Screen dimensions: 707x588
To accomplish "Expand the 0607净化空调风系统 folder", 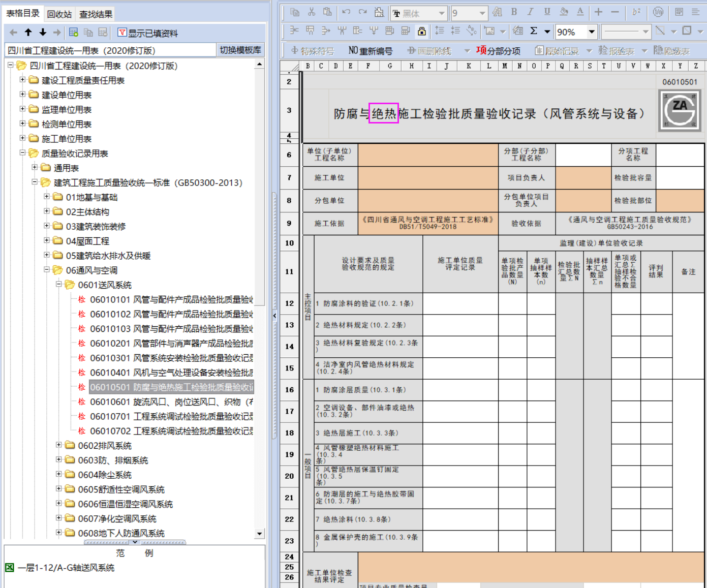I will (x=59, y=518).
